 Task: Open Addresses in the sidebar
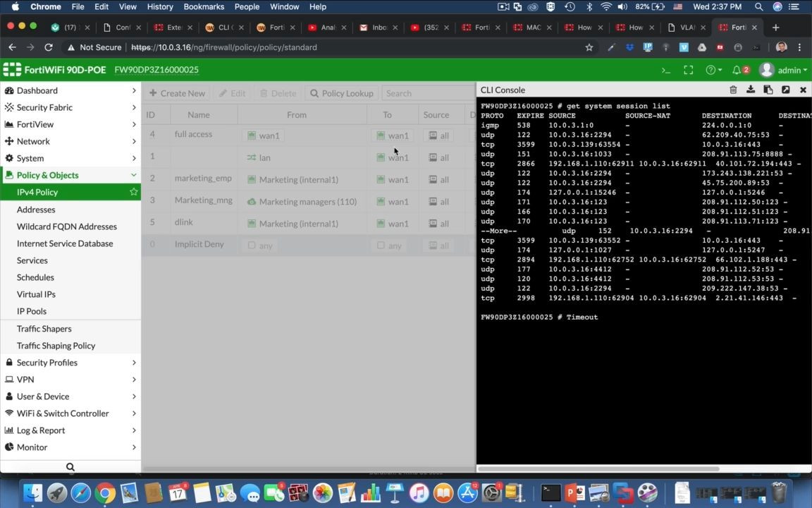point(36,210)
